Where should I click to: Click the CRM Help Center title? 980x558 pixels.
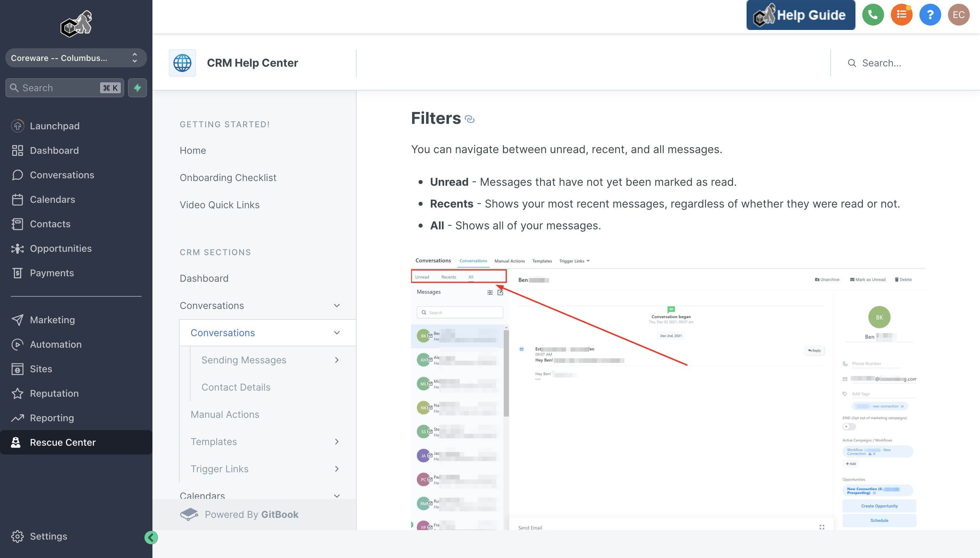pyautogui.click(x=252, y=63)
